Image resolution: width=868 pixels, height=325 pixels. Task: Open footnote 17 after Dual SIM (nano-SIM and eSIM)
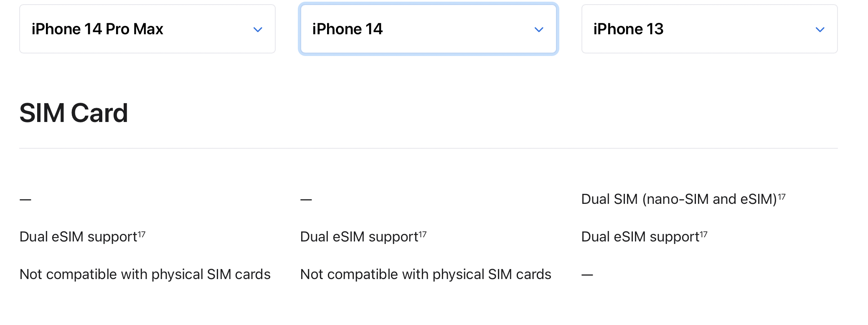(782, 196)
